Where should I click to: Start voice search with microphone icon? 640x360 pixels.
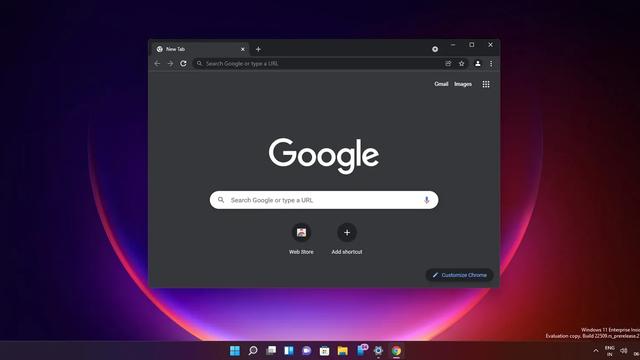[427, 200]
